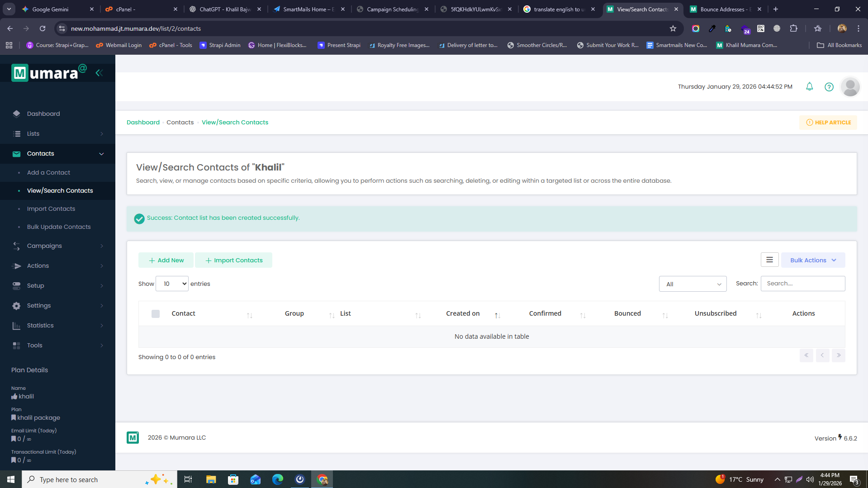Image resolution: width=868 pixels, height=488 pixels.
Task: Click the help question mark icon
Action: coord(829,87)
